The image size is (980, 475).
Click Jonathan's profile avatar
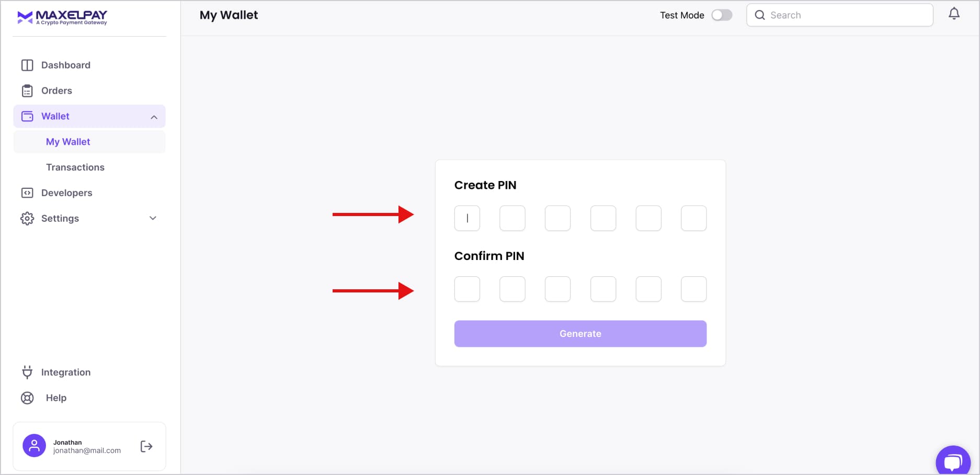pyautogui.click(x=34, y=446)
